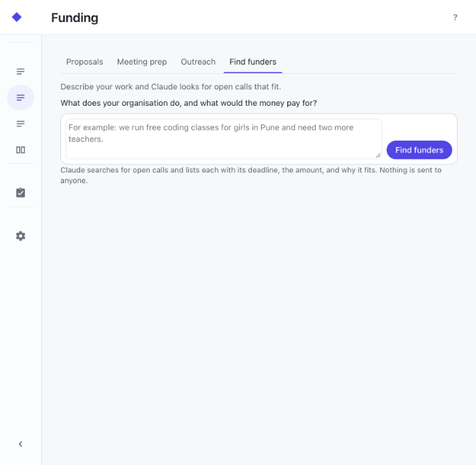Open the two-column board sidebar icon
The width and height of the screenshot is (476, 465).
(x=21, y=150)
